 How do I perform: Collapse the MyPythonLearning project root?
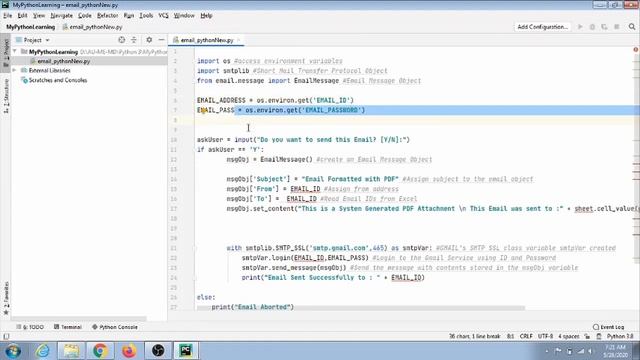coord(15,52)
